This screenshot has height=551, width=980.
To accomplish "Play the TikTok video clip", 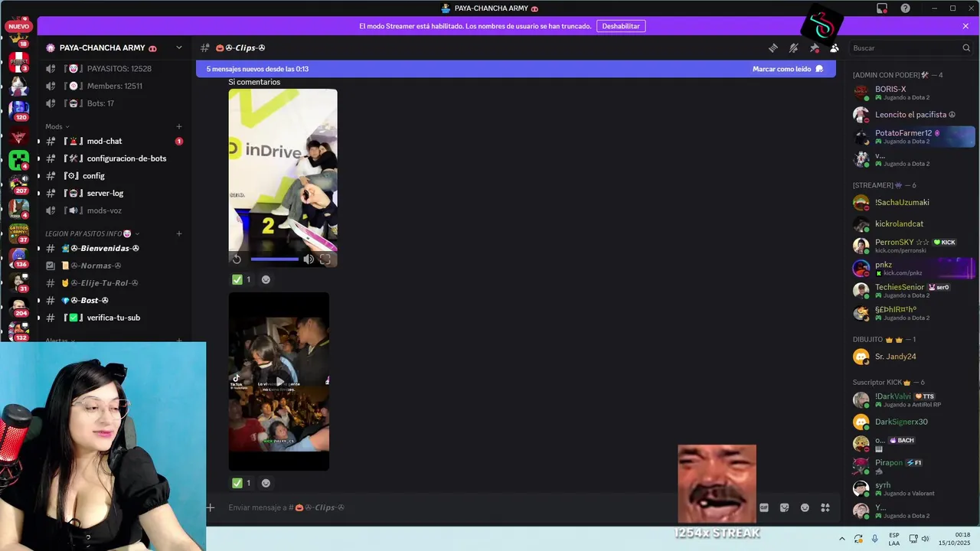I will click(279, 382).
